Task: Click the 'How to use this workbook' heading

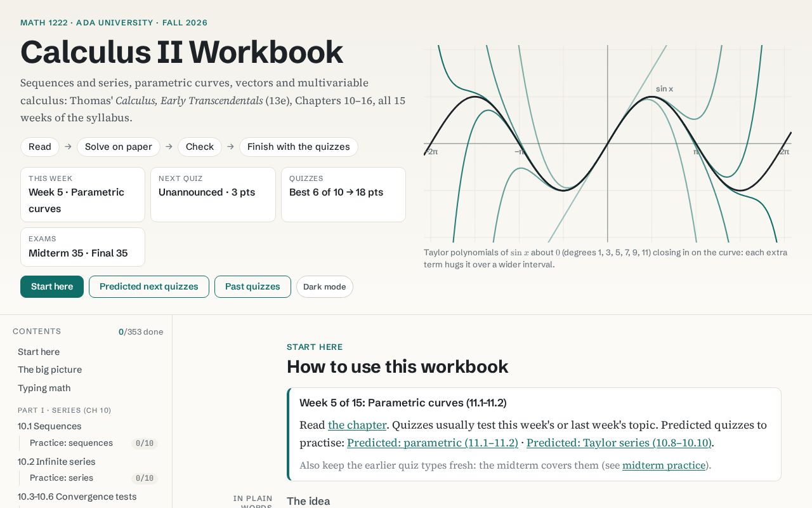Action: 398,367
